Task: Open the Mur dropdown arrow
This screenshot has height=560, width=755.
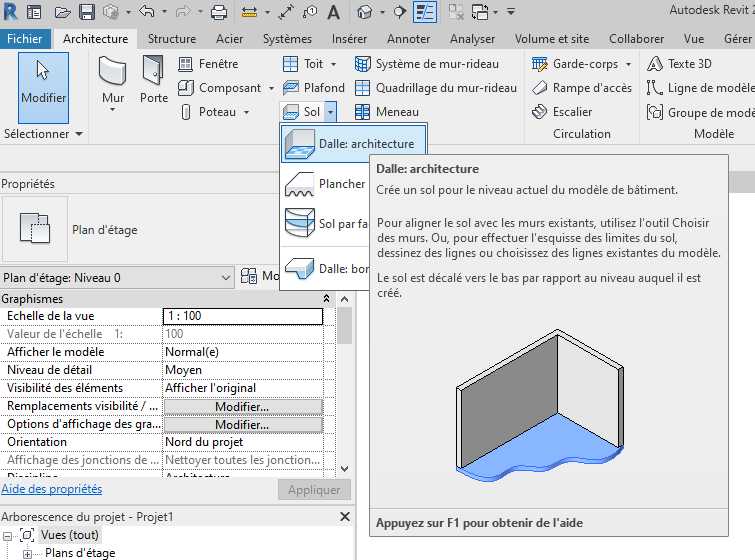Action: click(113, 110)
